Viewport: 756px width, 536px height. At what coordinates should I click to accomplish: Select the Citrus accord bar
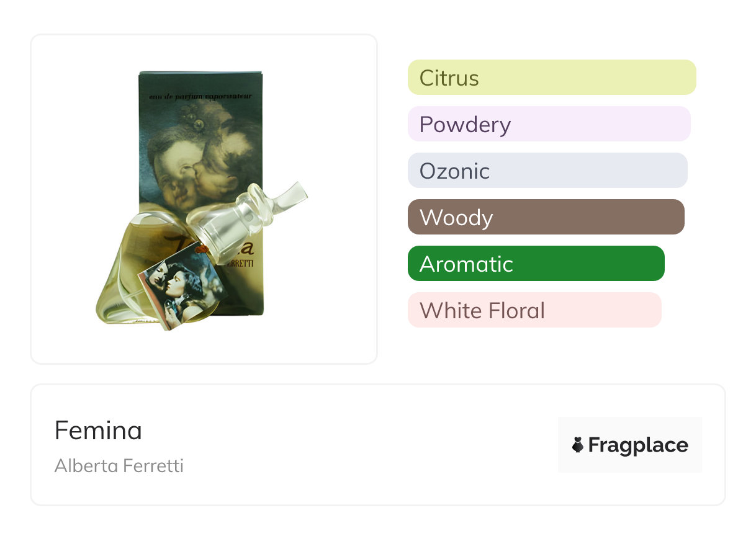(552, 78)
